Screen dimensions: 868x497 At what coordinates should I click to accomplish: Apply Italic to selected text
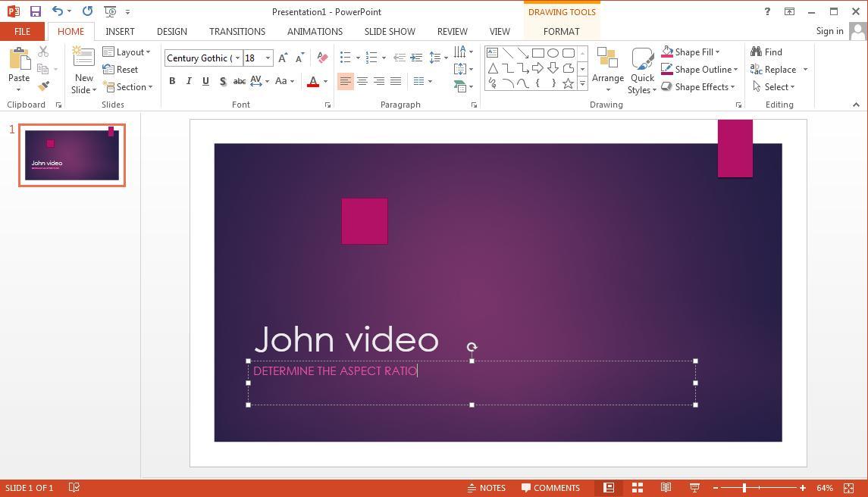tap(189, 80)
